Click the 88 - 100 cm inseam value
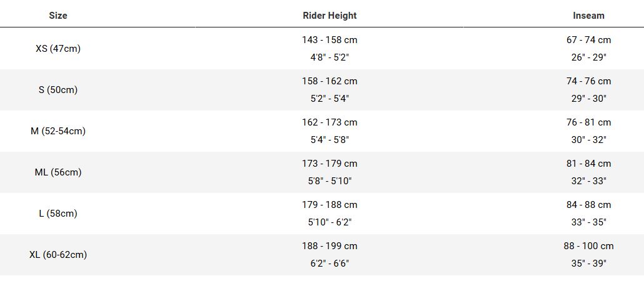 pos(588,246)
